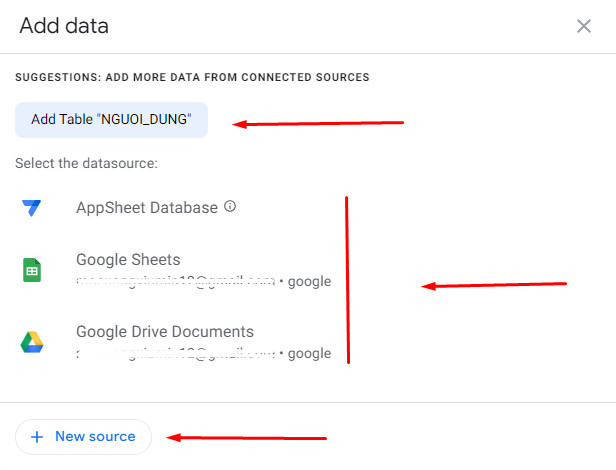Click the "Add data" dialog title
Screen dimensions: 616x470
[x=64, y=26]
